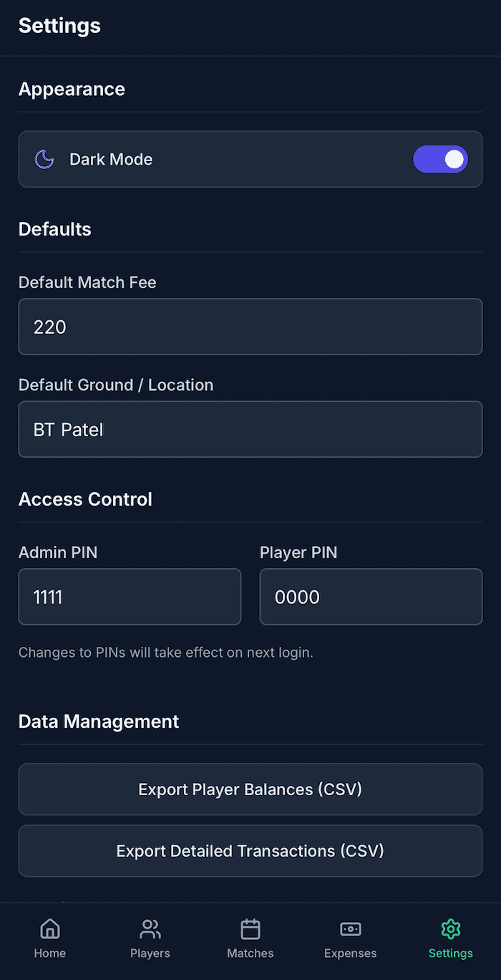Click the PIN changes notice text
This screenshot has width=501, height=980.
pos(165,653)
